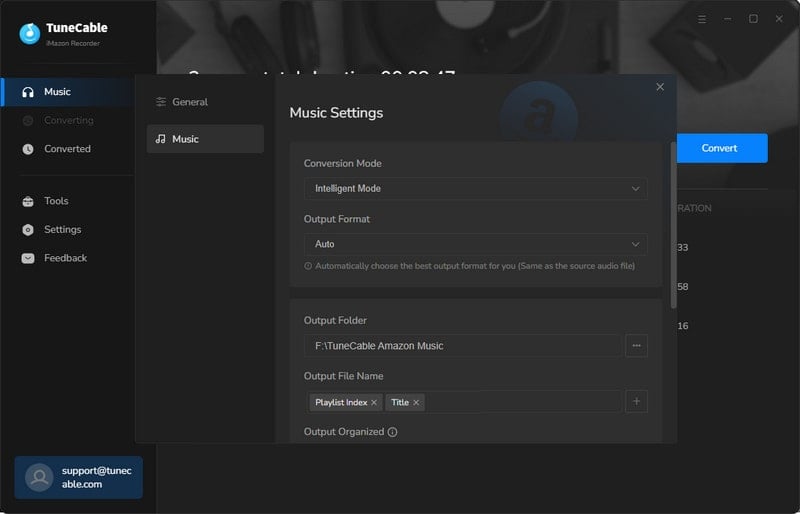This screenshot has width=800, height=514.
Task: Click the toolbox icon beside Tools
Action: [x=28, y=201]
